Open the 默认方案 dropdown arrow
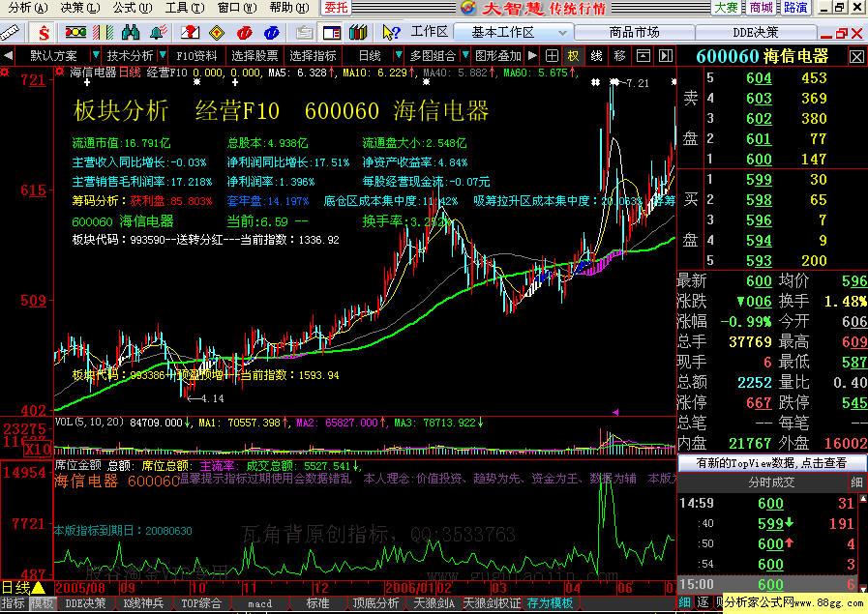 coord(95,55)
